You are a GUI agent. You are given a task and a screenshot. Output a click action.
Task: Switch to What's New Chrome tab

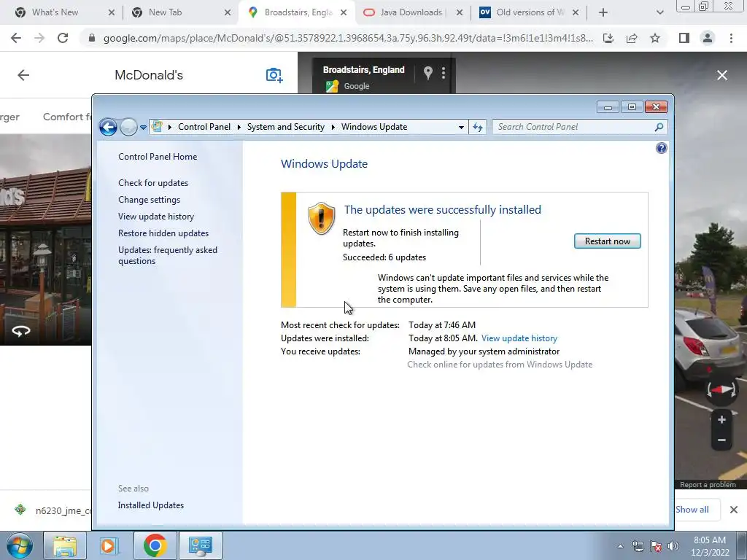tap(55, 12)
